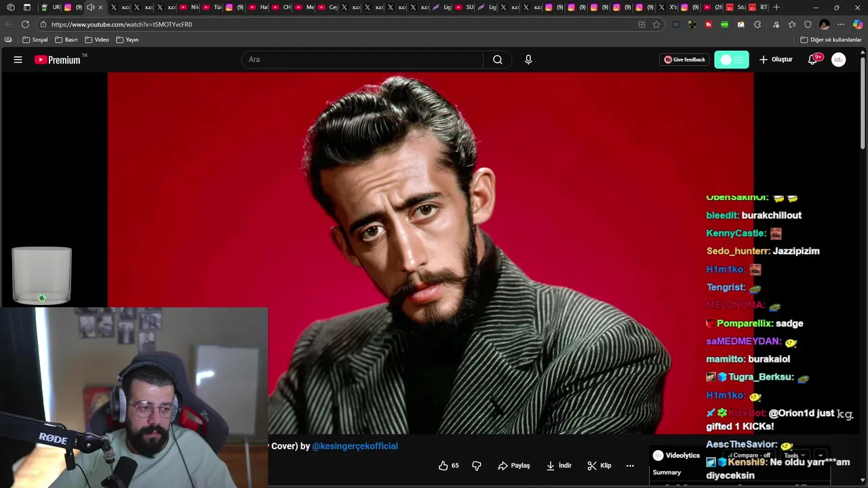The width and height of the screenshot is (868, 488).
Task: Open the @kesingerçekofficial channel link
Action: point(355,446)
